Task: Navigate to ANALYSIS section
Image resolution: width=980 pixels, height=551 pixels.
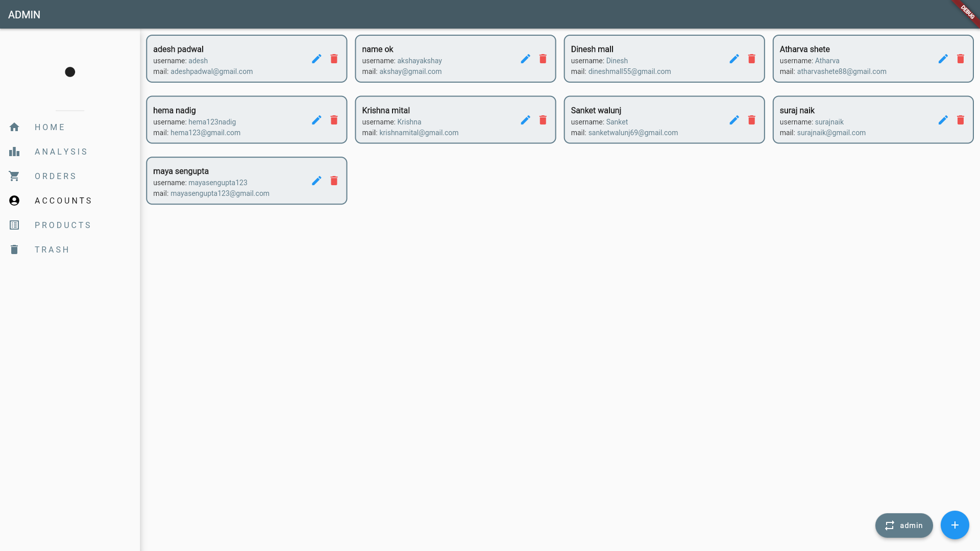Action: tap(61, 152)
